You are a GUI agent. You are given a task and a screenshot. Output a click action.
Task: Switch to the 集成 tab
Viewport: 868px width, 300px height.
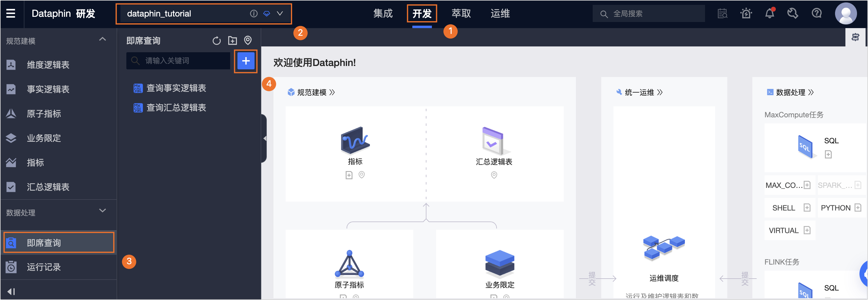click(x=383, y=13)
